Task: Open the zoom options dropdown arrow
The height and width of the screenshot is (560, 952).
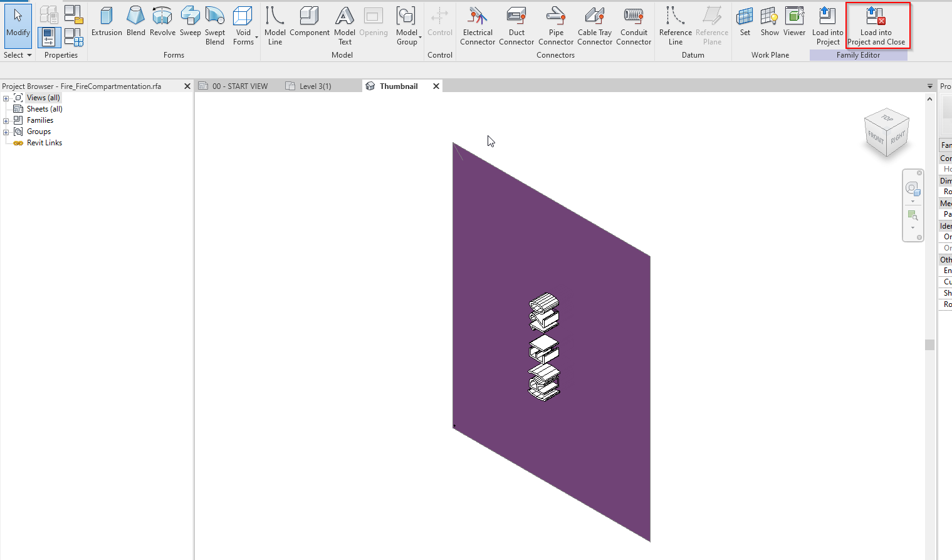Action: 913,227
